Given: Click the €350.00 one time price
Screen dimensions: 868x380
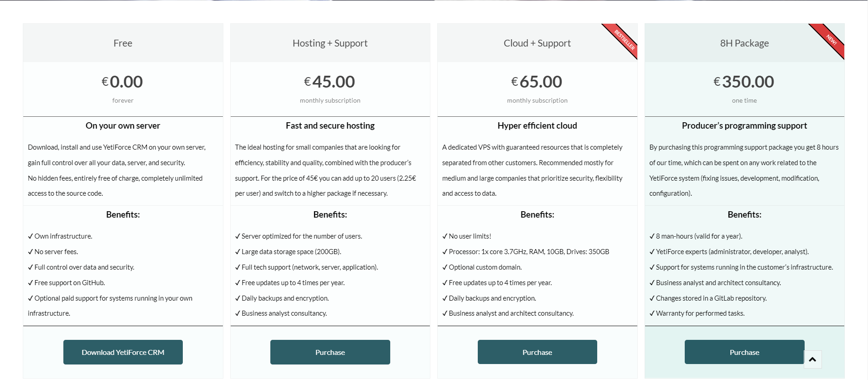Looking at the screenshot, I should (744, 82).
